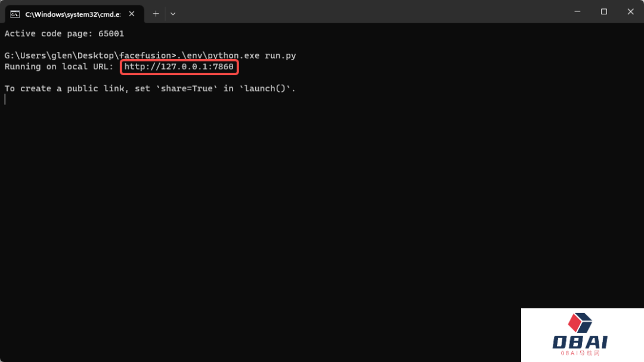Screen dimensions: 644x362
Task: Close the terminal window
Action: [630, 12]
